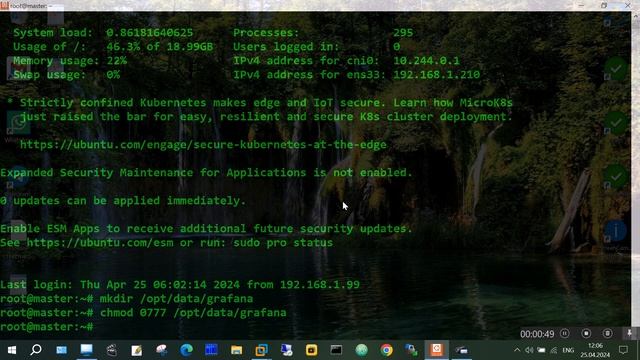Open the green round app icon in taskbar
Image resolution: width=640 pixels, height=360 pixels.
pyautogui.click(x=361, y=350)
